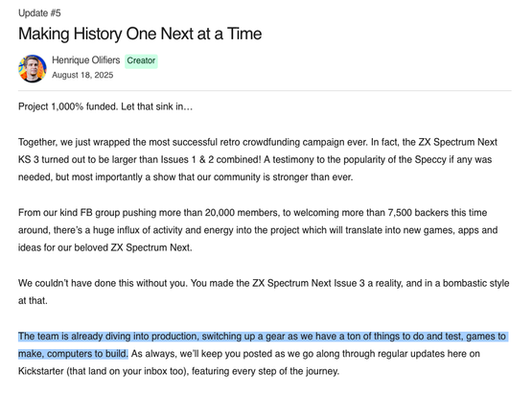Click the word Kickstarter in the last paragraph
Image resolution: width=532 pixels, height=398 pixels.
40,371
